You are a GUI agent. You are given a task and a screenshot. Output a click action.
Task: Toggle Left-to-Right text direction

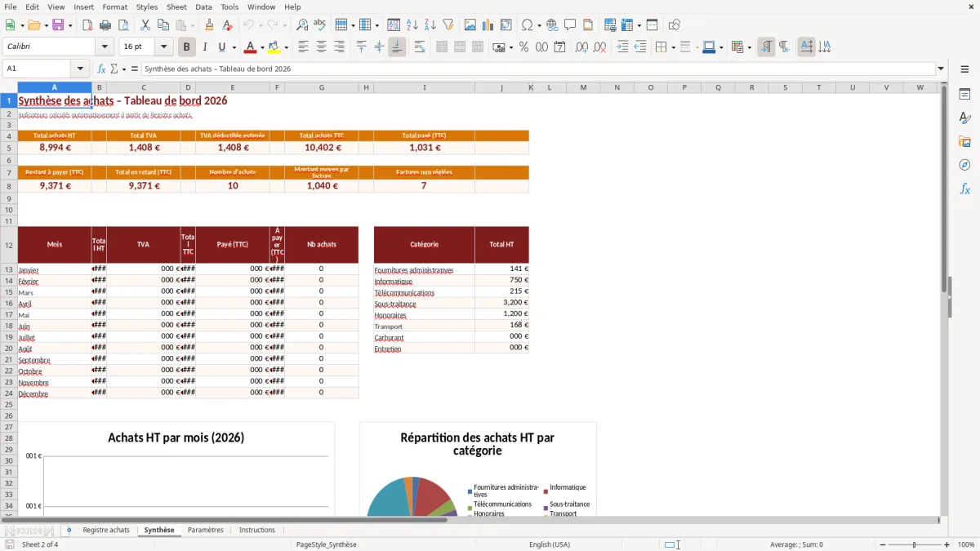(766, 47)
